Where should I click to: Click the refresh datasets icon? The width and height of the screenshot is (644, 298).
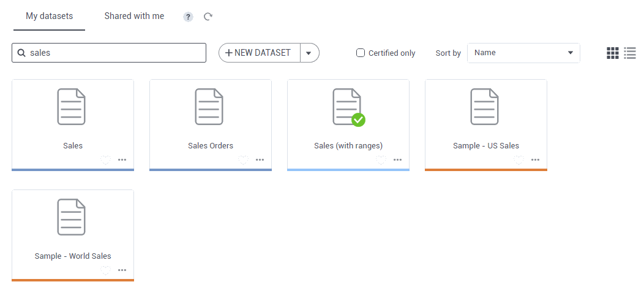(208, 17)
